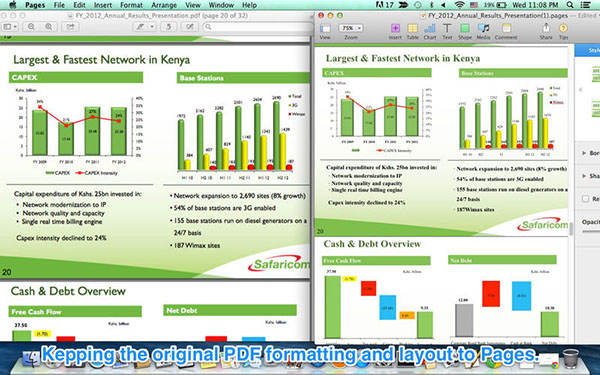Insert a Shape from the Pages toolbar
The width and height of the screenshot is (600, 375).
[465, 28]
